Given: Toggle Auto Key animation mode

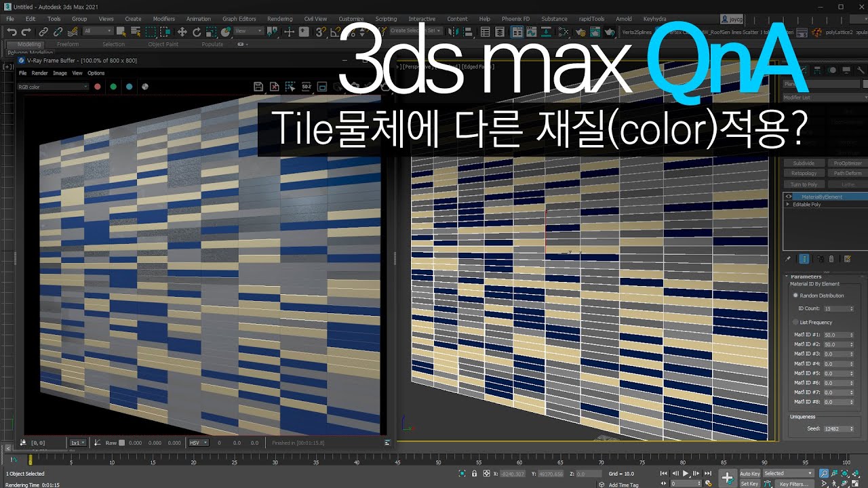Looking at the screenshot, I should [x=749, y=474].
